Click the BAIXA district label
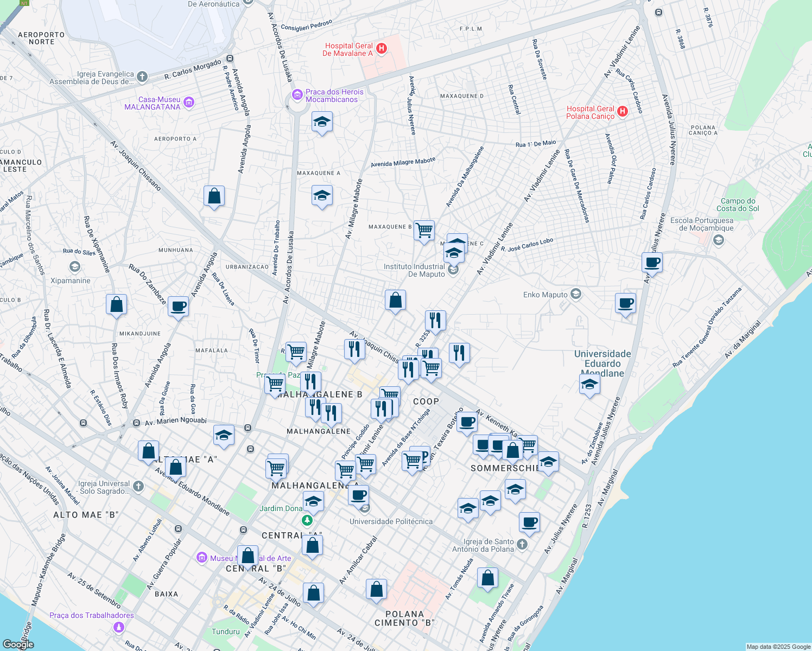Screen dimensions: 812x651 [167, 594]
